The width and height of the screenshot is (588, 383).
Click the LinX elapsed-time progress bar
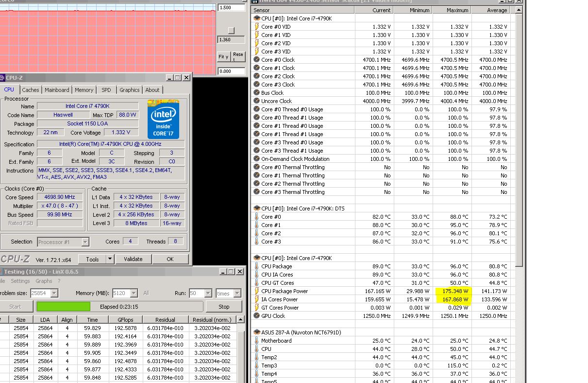pos(119,307)
